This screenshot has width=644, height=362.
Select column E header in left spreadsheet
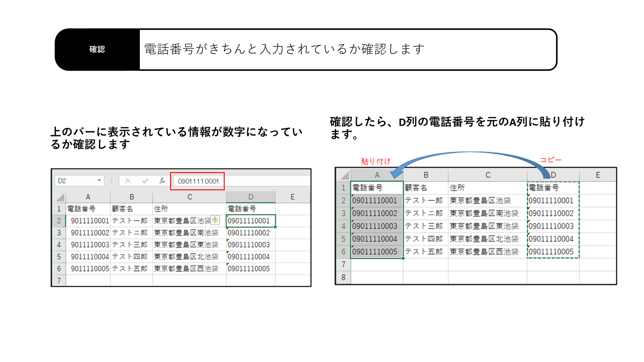pos(292,197)
